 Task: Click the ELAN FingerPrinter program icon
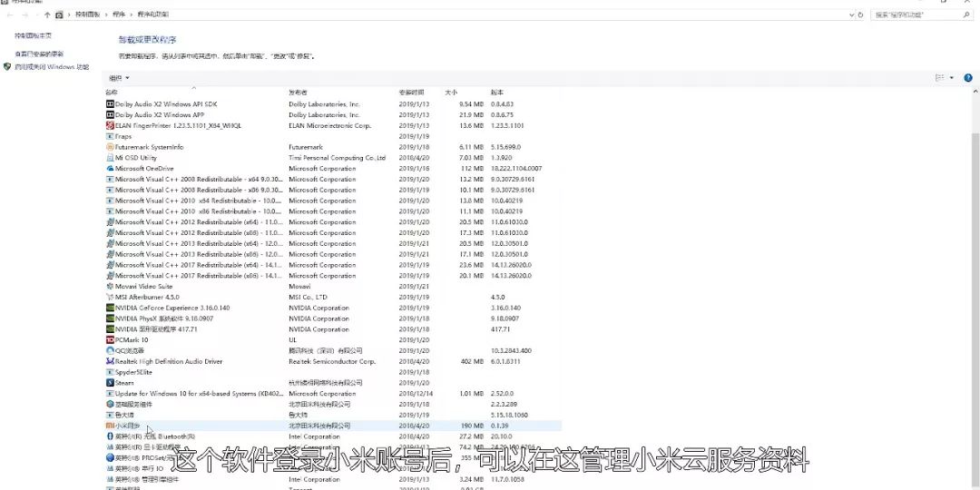pyautogui.click(x=110, y=125)
